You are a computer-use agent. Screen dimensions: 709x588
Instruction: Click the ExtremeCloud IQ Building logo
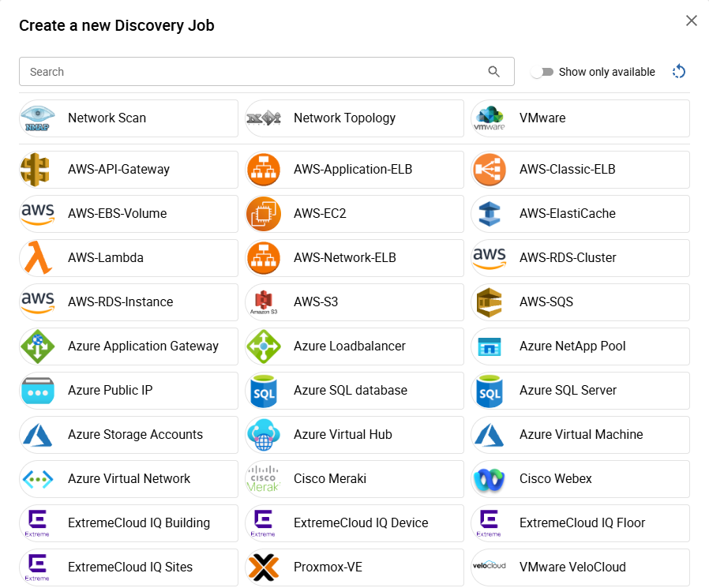(37, 523)
